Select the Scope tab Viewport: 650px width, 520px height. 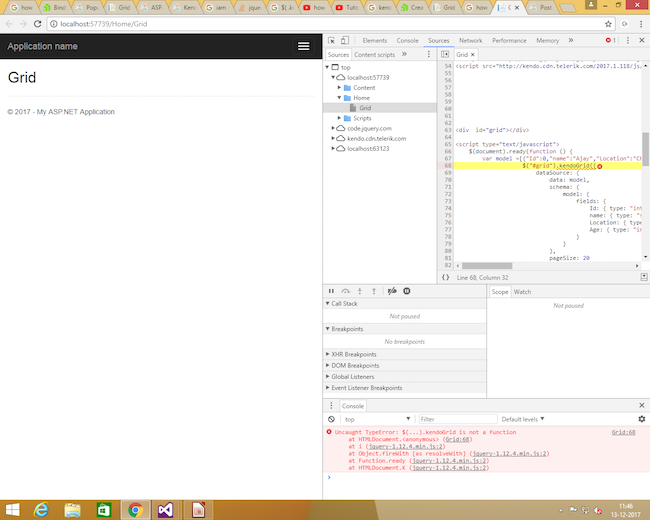coord(500,292)
